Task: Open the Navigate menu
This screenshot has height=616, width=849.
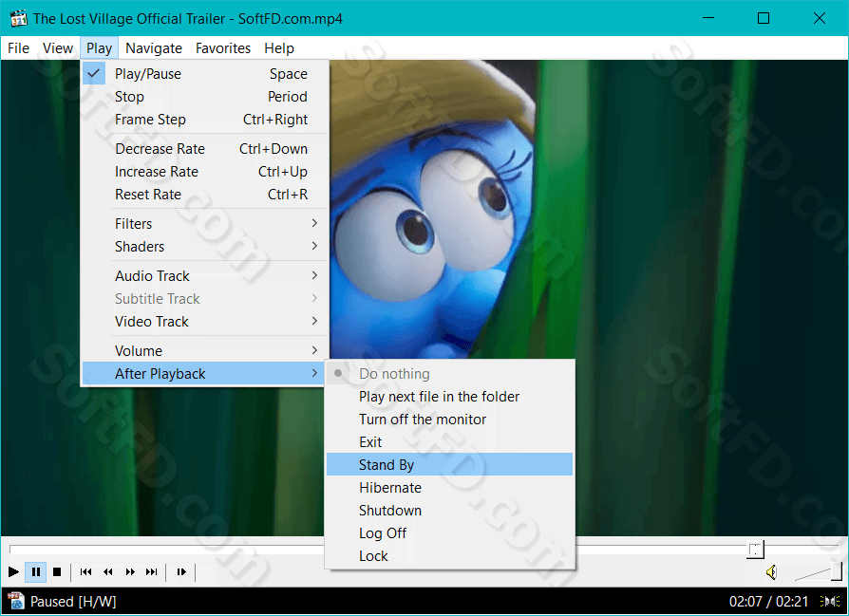Action: [154, 48]
